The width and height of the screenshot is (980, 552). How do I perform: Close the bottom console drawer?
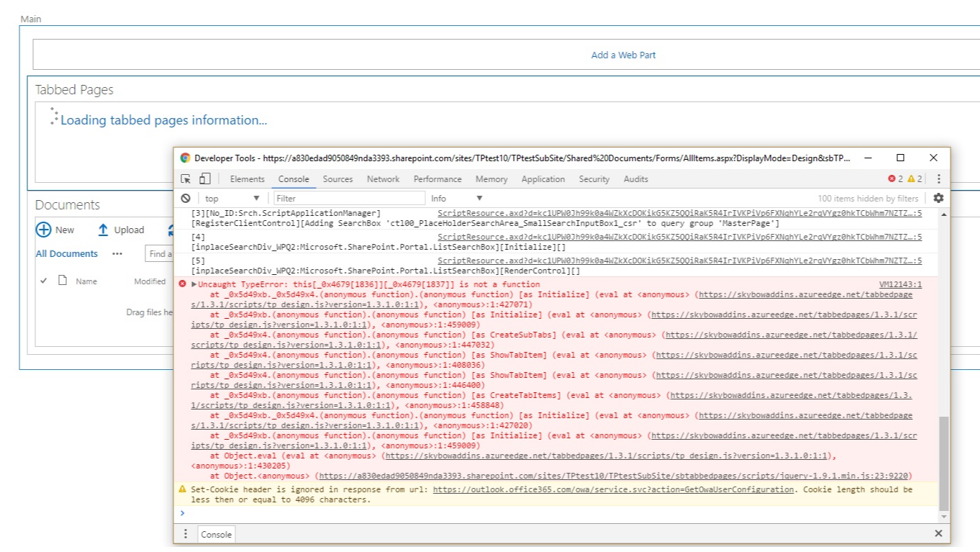(x=938, y=533)
